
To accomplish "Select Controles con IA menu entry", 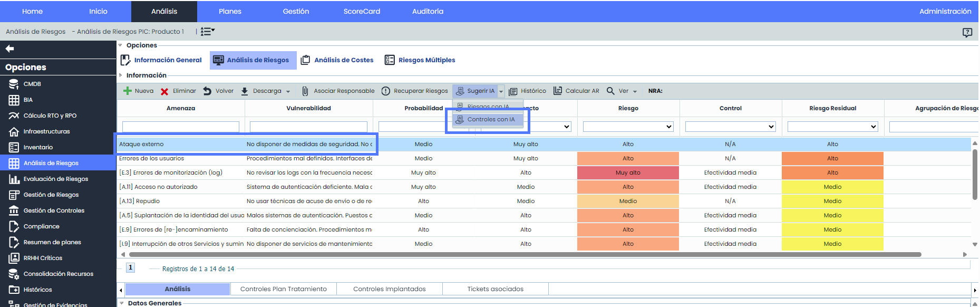I will [490, 119].
